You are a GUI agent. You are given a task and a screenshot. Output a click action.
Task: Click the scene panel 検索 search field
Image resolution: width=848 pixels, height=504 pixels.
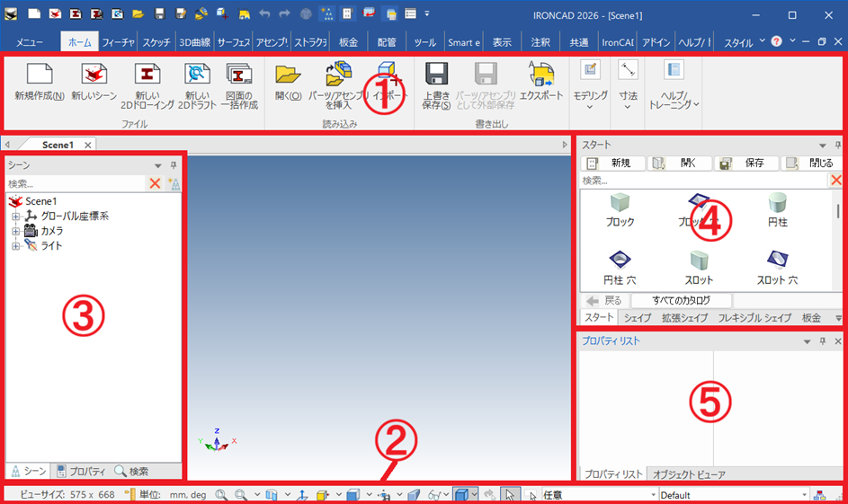point(76,183)
